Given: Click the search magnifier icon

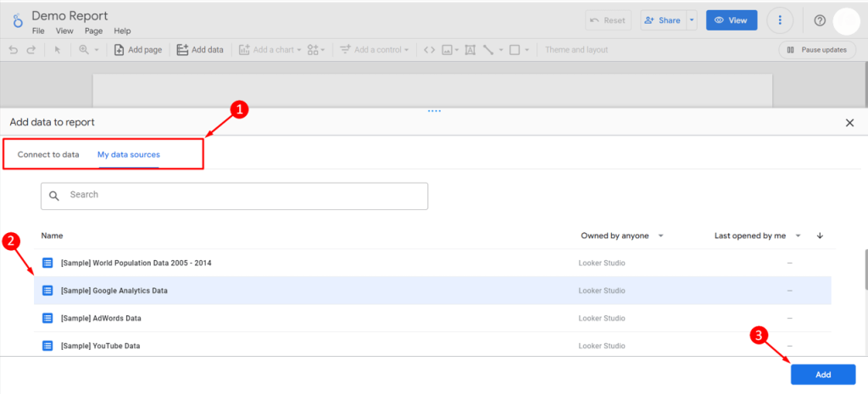Looking at the screenshot, I should (x=53, y=196).
